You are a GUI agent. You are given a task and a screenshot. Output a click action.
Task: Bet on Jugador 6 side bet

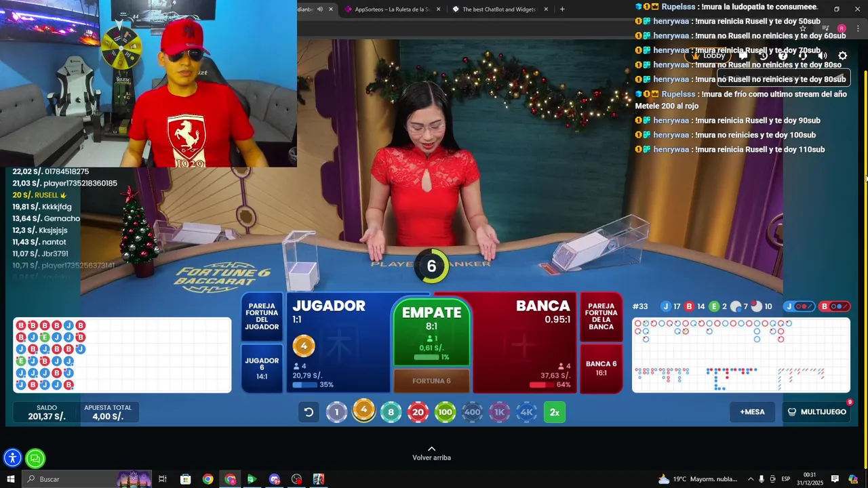[x=262, y=369]
